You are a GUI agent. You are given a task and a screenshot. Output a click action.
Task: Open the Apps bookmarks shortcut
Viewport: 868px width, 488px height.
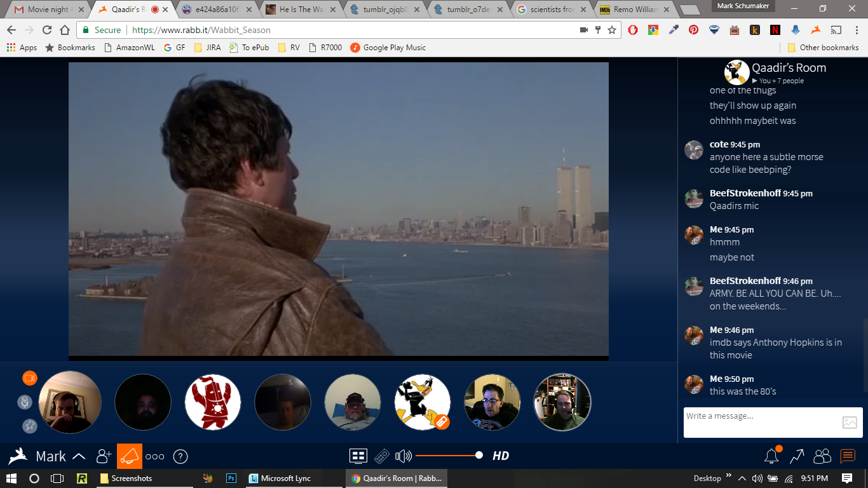pos(22,48)
